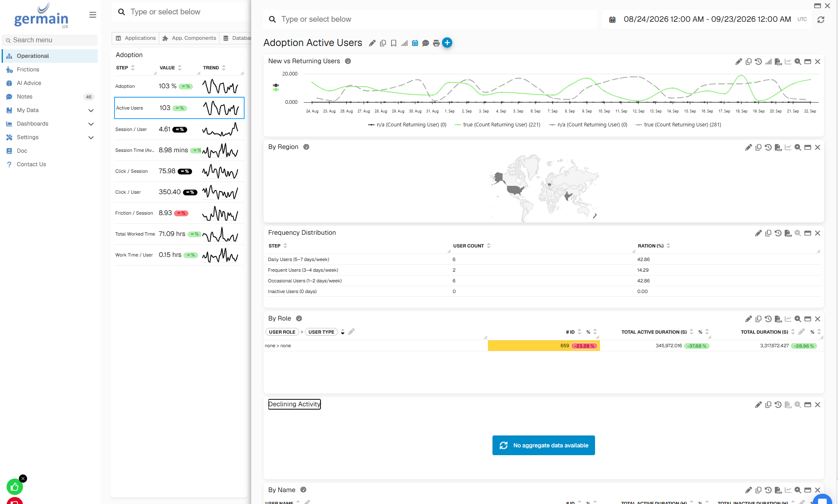Click No aggregate data available button

tap(543, 445)
